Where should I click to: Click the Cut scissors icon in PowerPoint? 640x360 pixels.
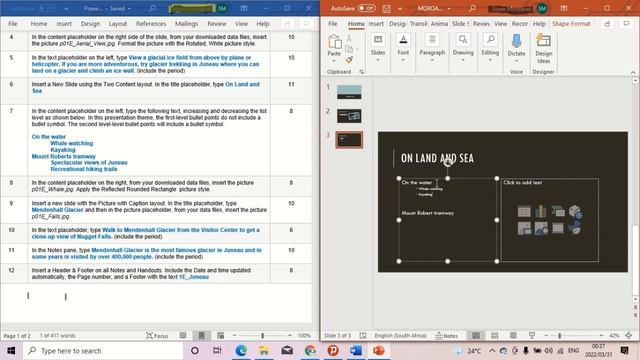(349, 38)
